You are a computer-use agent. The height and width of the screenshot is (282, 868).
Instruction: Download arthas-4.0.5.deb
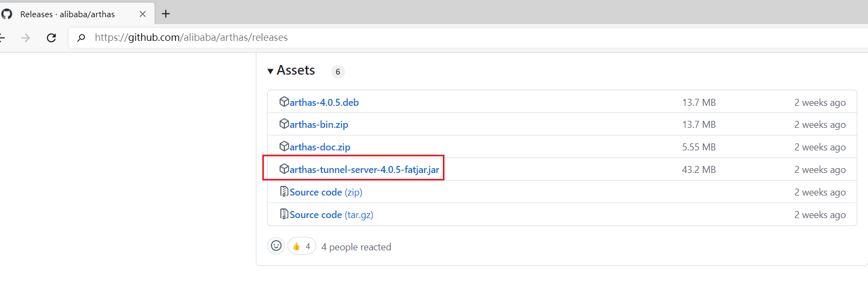324,103
